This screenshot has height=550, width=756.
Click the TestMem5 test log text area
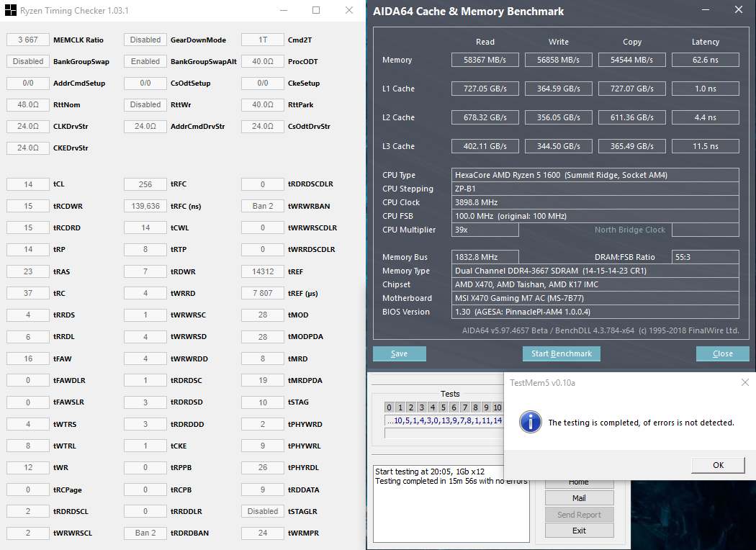[x=451, y=503]
